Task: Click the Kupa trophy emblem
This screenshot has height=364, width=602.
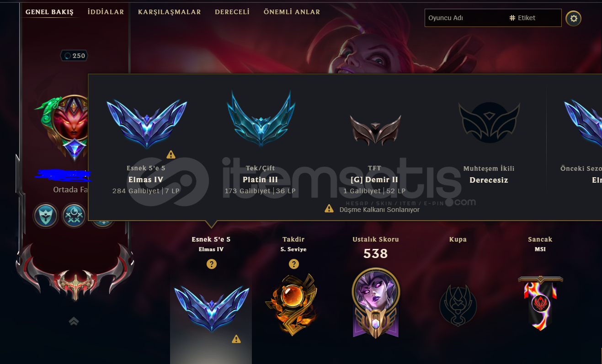Action: point(458,305)
